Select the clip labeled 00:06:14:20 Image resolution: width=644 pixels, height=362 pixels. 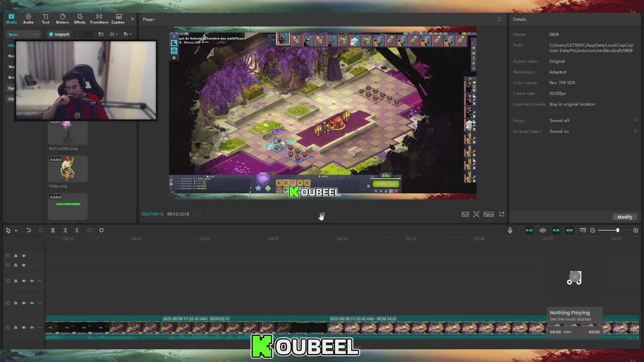click(x=484, y=327)
